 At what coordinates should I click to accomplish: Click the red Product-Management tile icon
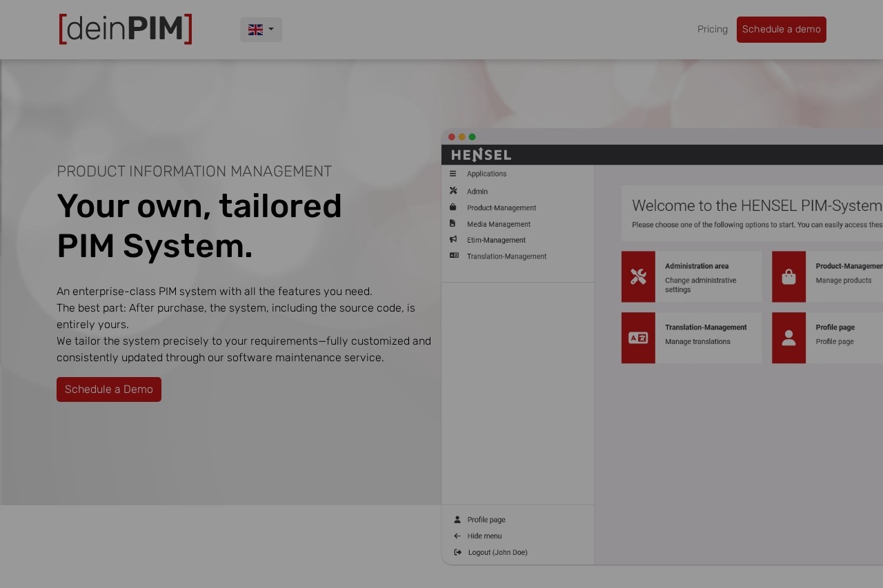tap(788, 276)
